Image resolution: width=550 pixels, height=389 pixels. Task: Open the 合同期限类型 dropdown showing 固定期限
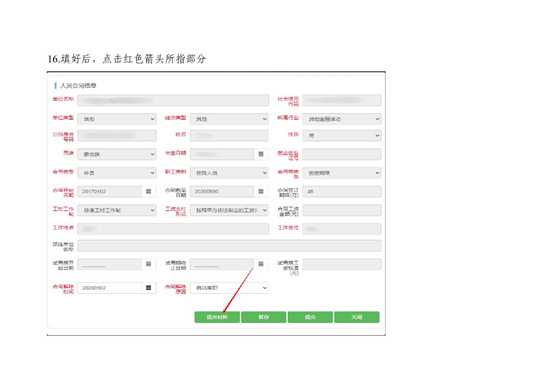tap(342, 173)
